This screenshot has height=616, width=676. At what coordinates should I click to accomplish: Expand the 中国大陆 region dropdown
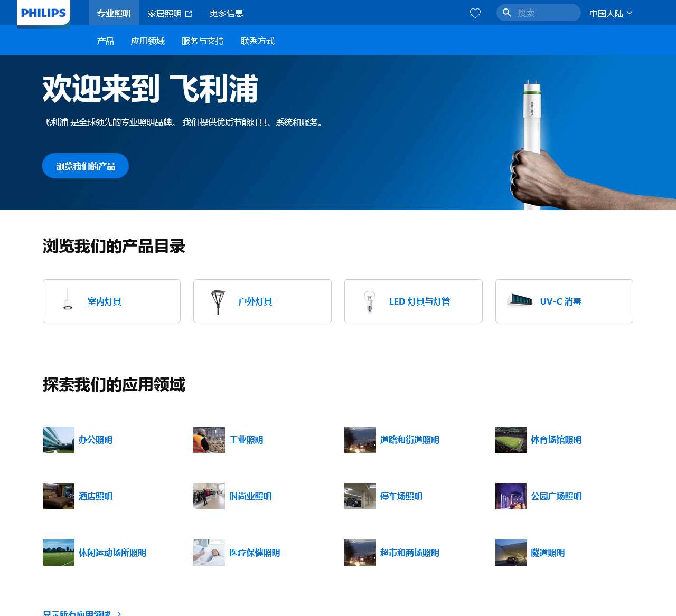tap(611, 13)
